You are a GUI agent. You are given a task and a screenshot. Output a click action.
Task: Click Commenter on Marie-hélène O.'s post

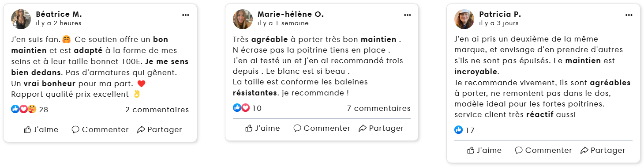322,128
